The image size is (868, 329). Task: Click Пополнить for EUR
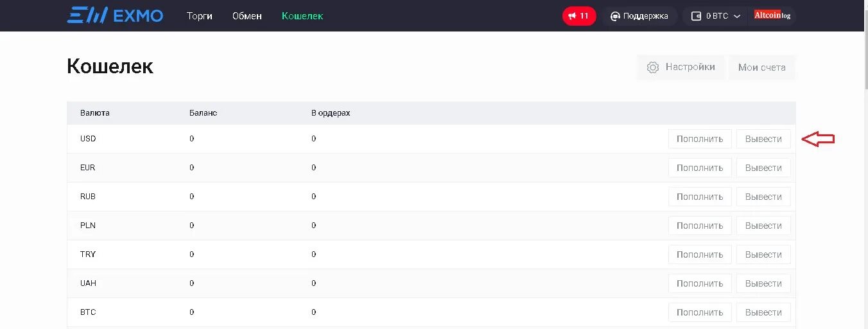tap(700, 168)
